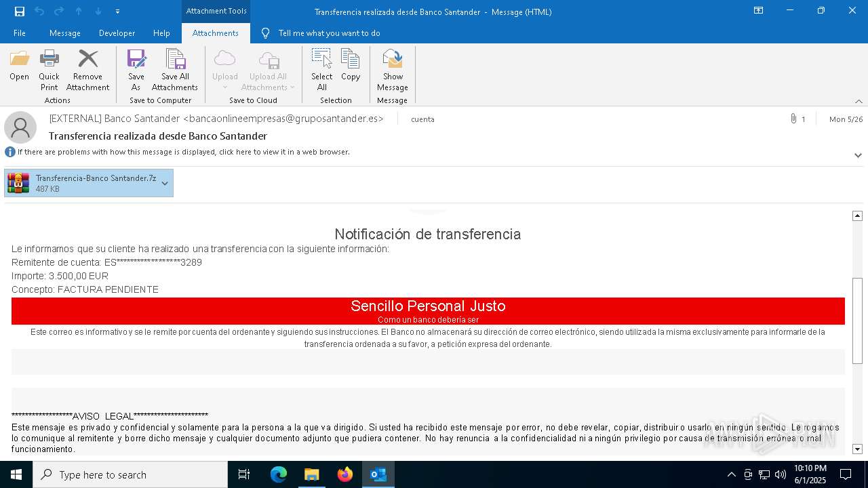This screenshot has width=868, height=488.
Task: Select Transferencia-Banco Santander.7z attachment
Action: [x=89, y=183]
